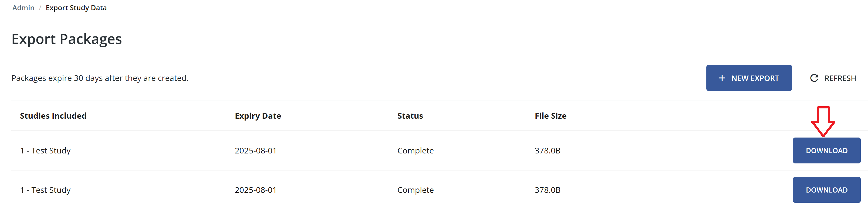Open a new export via the plus symbol
The width and height of the screenshot is (868, 209).
tap(722, 78)
